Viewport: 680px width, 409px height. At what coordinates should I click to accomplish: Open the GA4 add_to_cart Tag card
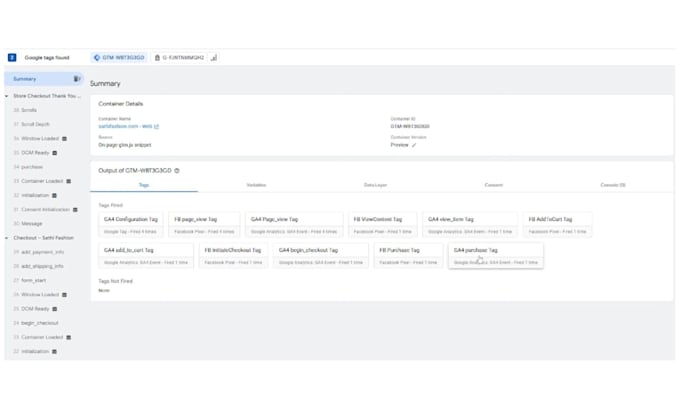(146, 255)
